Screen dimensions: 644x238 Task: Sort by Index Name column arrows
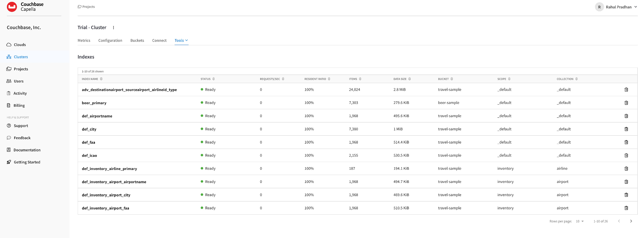(101, 79)
